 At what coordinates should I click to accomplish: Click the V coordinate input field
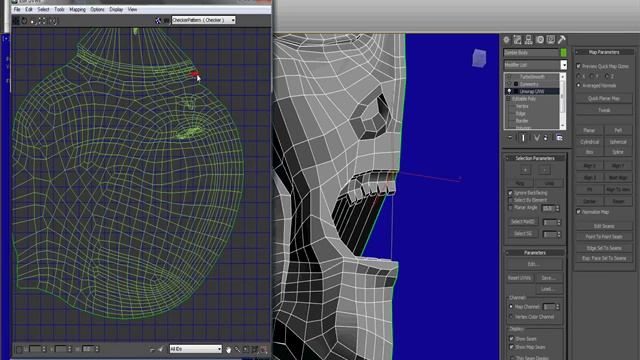(x=61, y=349)
